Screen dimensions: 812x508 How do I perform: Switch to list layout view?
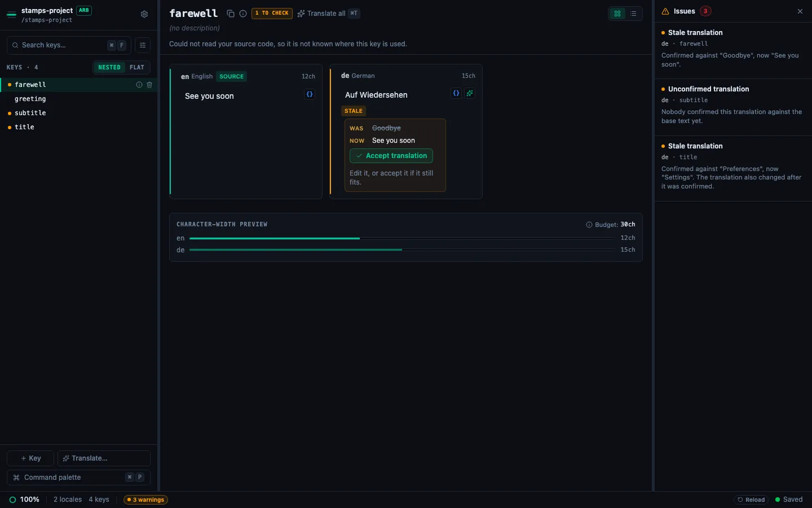[x=633, y=14]
